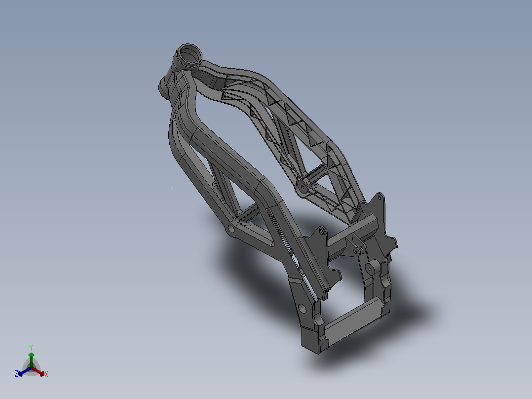Click the blue Z axis arrow on orientation triad
This screenshot has height=399, width=532.
pyautogui.click(x=21, y=374)
